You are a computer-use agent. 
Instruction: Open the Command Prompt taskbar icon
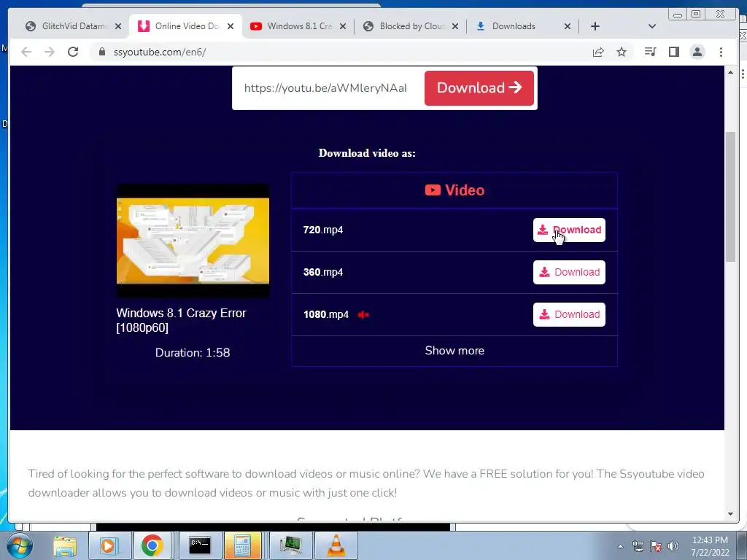[200, 545]
